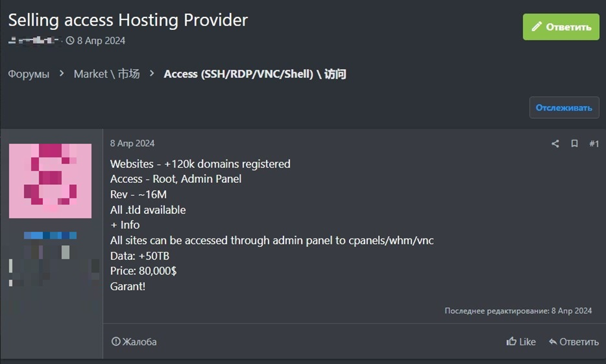Screen dimensions: 606x364
Task: Click the thumbs-up Like icon
Action: [x=511, y=342]
